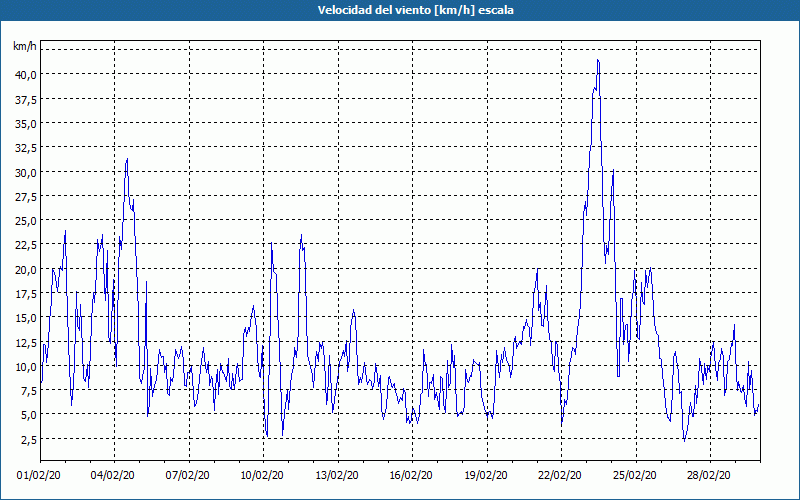Select the 35,0 y-axis value
This screenshot has height=500, width=800.
pos(26,123)
